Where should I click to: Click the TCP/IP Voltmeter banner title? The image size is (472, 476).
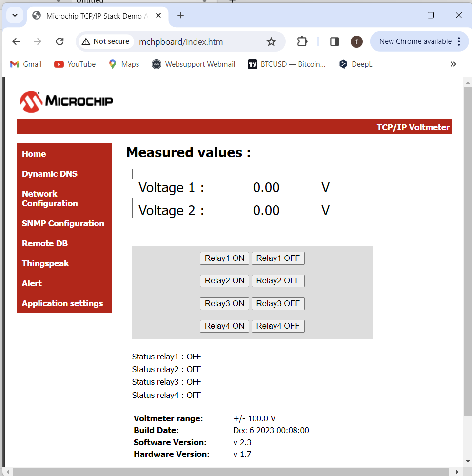tap(413, 127)
